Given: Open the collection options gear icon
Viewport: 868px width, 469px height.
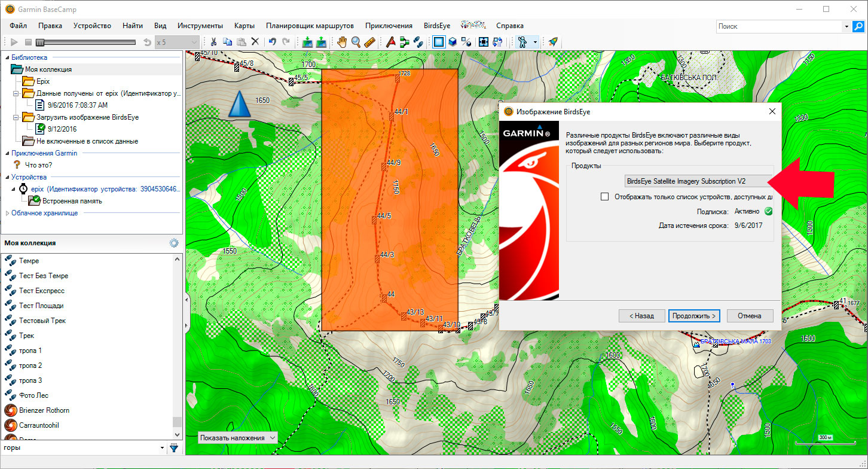Looking at the screenshot, I should 174,243.
